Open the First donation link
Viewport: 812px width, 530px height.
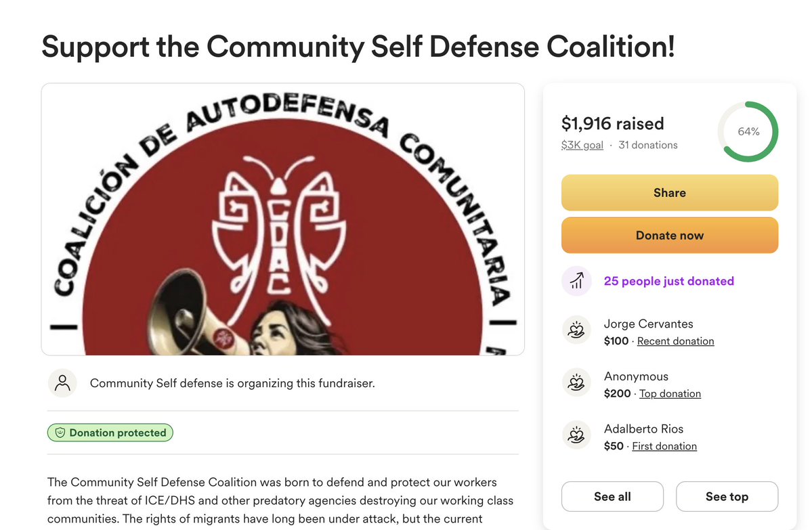click(x=664, y=446)
